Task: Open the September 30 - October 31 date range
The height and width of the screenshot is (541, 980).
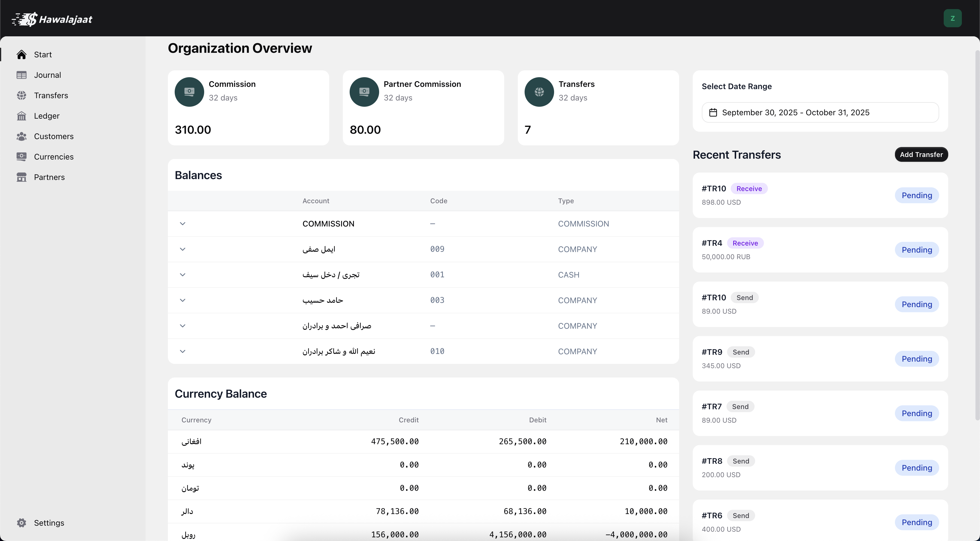Action: [x=820, y=112]
